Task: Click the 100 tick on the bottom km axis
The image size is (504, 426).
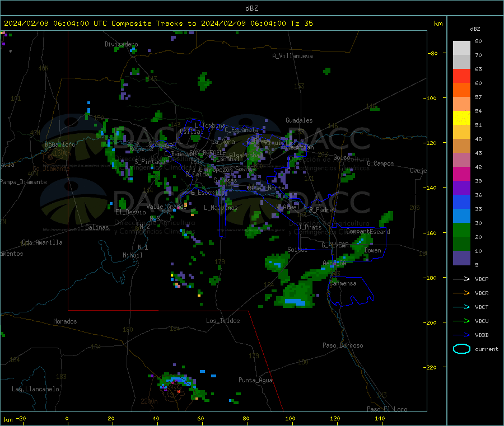Action: click(x=290, y=419)
